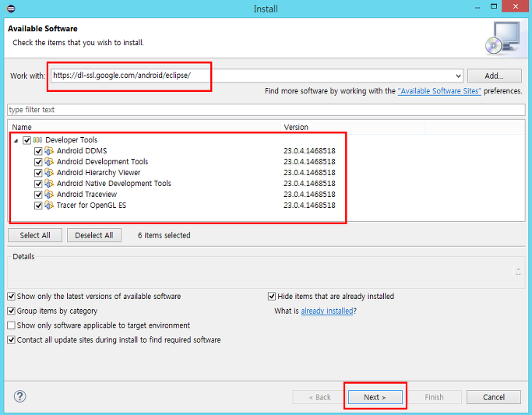This screenshot has height=415, width=532.
Task: Select the Developer Tools category label
Action: tap(71, 139)
